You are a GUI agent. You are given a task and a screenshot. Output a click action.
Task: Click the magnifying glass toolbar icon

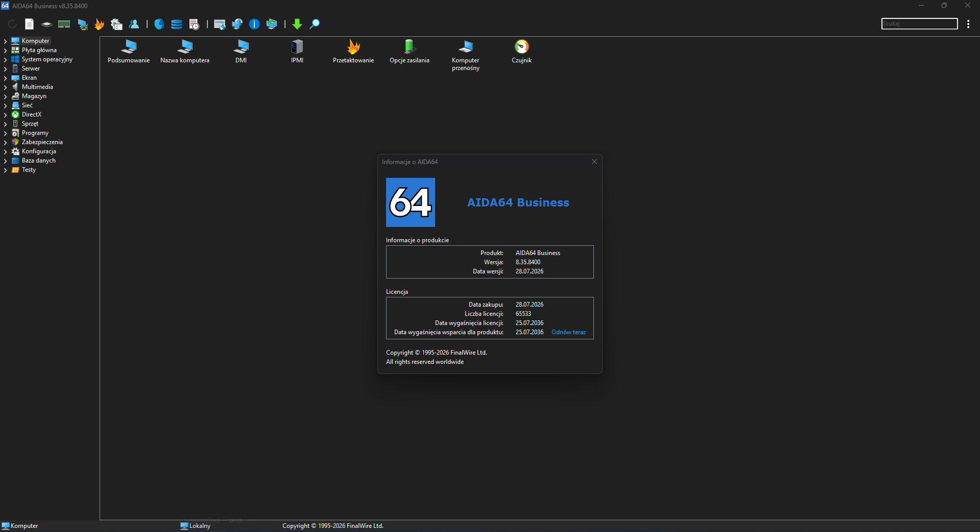(x=315, y=24)
